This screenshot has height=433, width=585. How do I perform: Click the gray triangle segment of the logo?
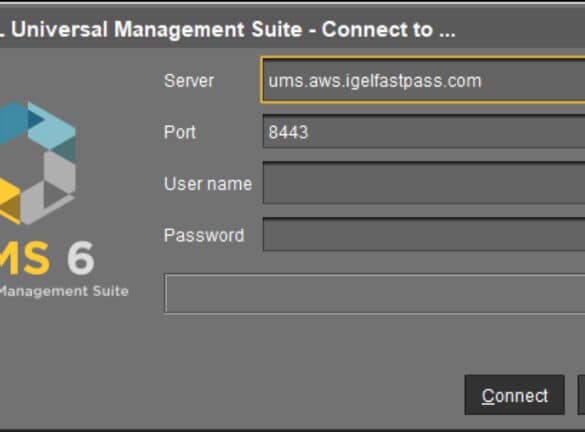pos(55,194)
